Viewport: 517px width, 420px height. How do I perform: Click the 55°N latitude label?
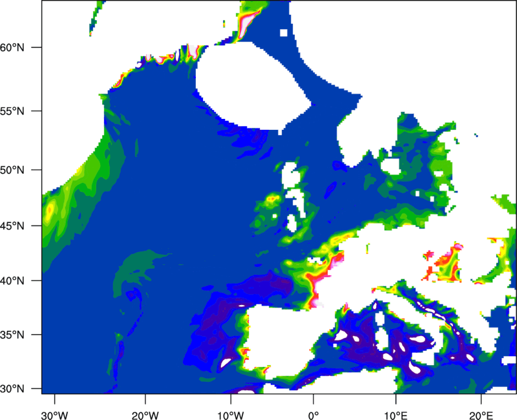coord(12,111)
